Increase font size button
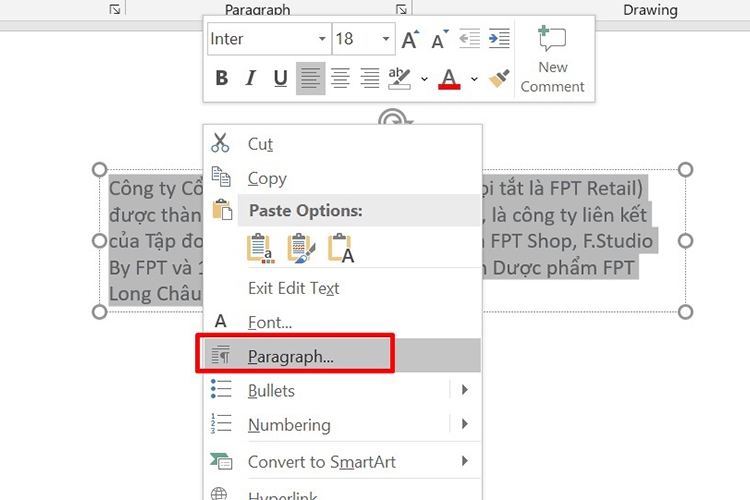Screen dimensions: 750x500 410,39
